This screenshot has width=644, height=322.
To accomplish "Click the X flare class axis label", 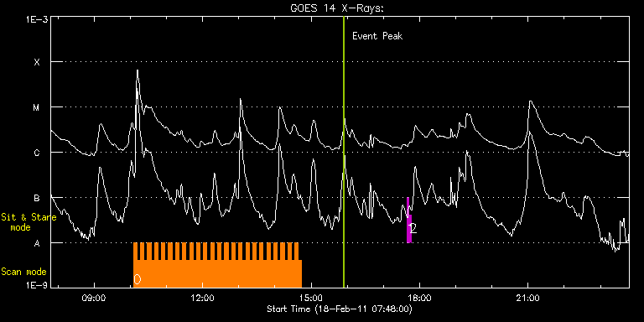I will click(37, 62).
